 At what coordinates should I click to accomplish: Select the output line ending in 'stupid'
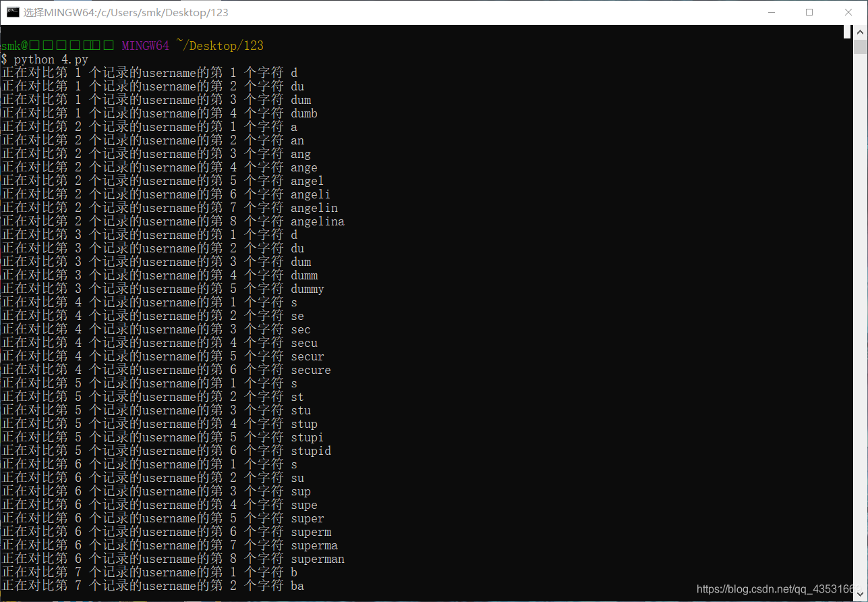pos(166,451)
